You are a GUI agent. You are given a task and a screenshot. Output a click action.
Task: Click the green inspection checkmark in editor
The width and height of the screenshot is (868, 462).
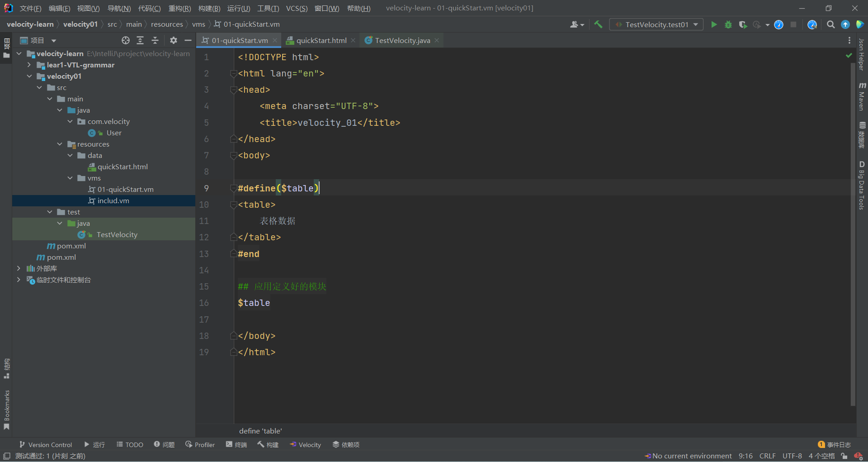pos(849,55)
